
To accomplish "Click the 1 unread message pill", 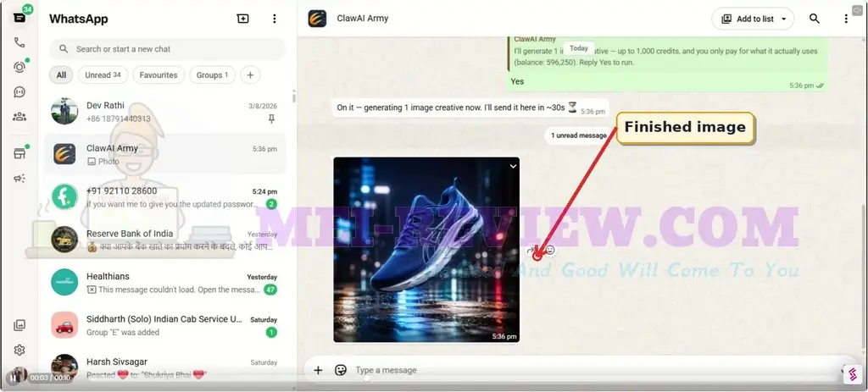I will 578,135.
